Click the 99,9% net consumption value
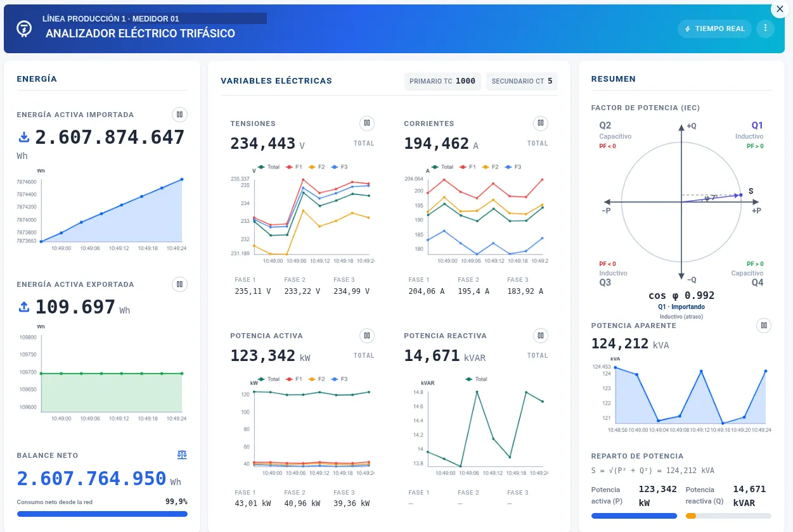793x532 pixels. [x=176, y=502]
